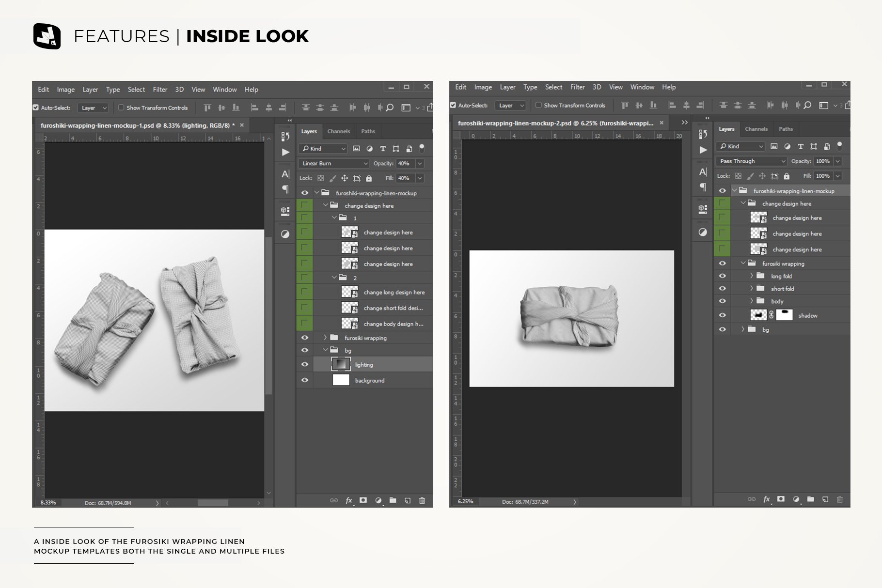Image resolution: width=882 pixels, height=588 pixels.
Task: Open the Select menu in the right window
Action: (553, 87)
